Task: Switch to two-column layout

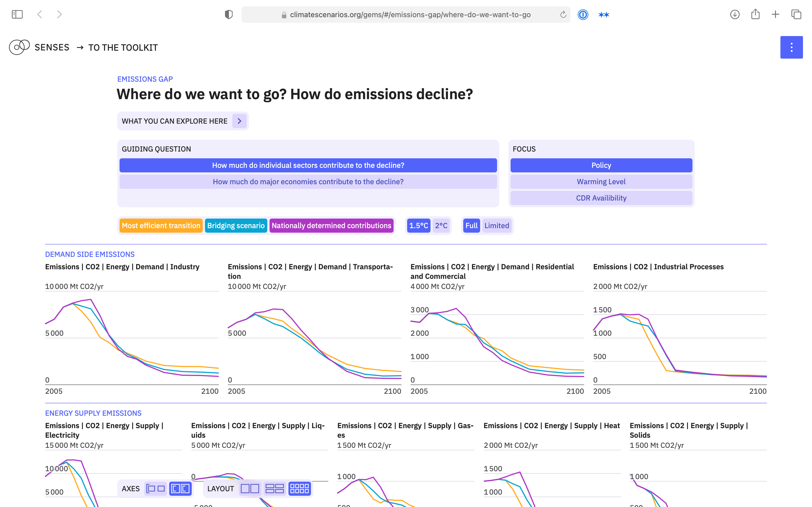Action: pyautogui.click(x=250, y=489)
